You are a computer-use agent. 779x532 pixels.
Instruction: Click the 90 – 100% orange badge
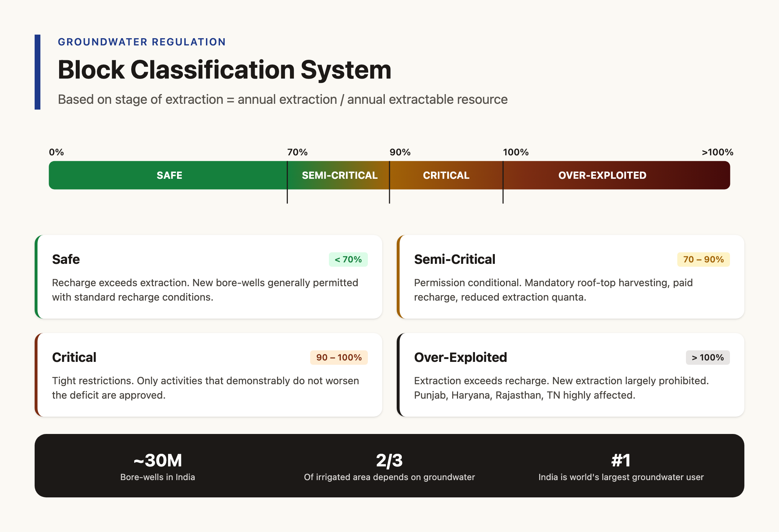[339, 358]
